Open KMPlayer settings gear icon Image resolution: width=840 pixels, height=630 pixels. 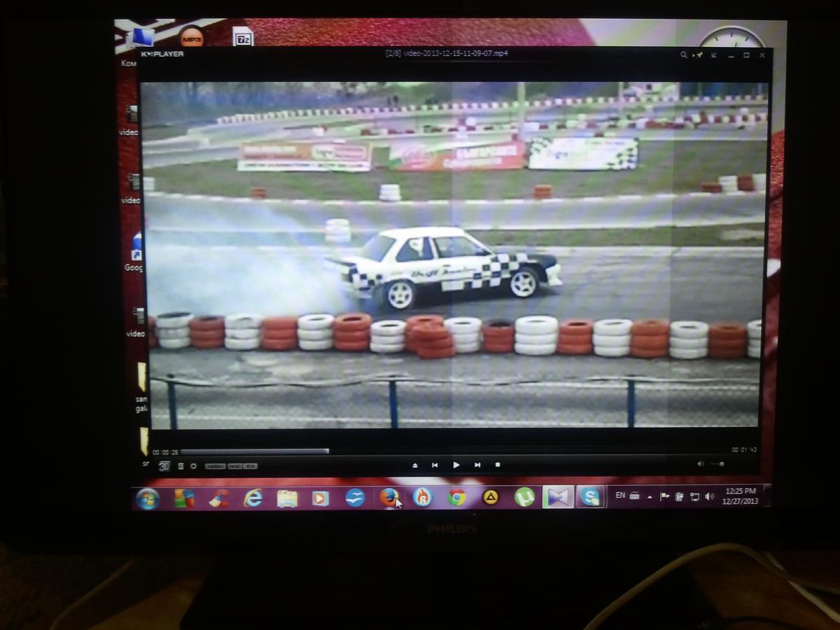(193, 466)
